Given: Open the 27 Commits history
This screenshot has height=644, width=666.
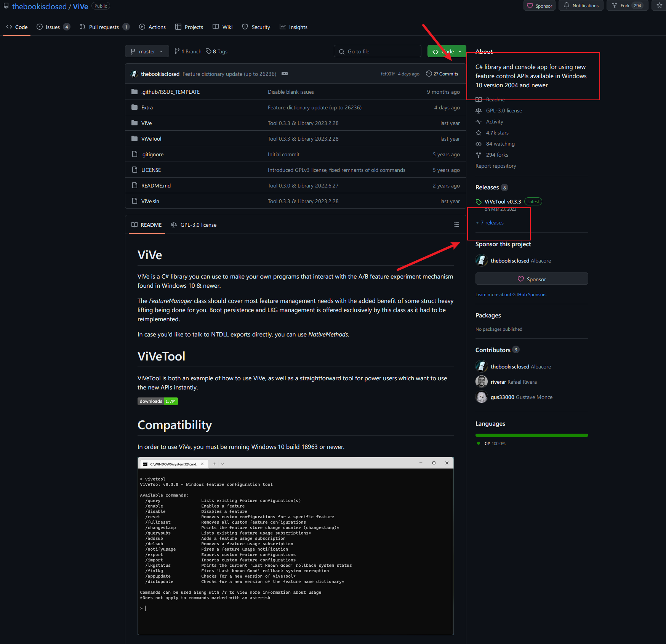Looking at the screenshot, I should click(x=442, y=74).
